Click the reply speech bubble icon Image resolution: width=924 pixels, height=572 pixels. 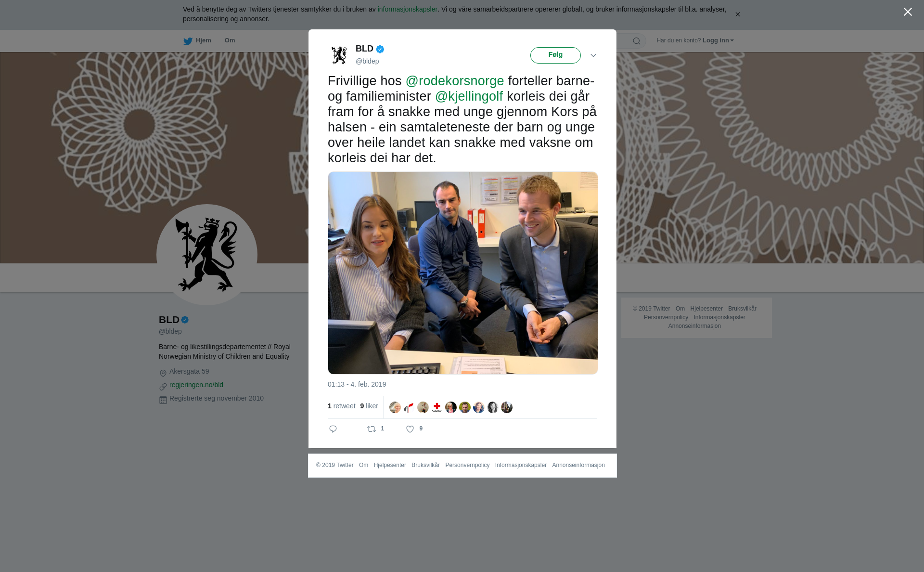pos(333,429)
